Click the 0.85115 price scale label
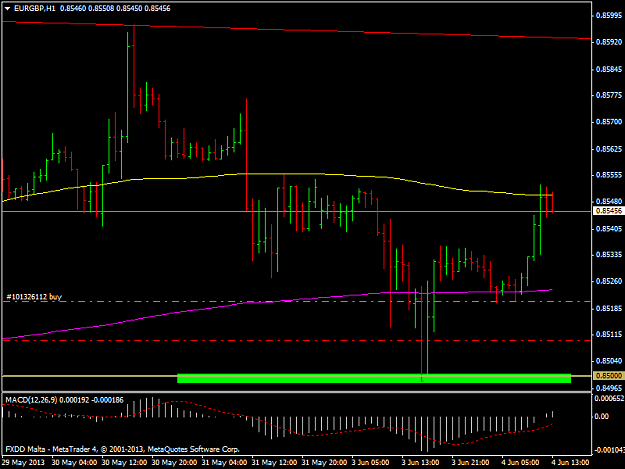The image size is (625, 469). coord(609,335)
